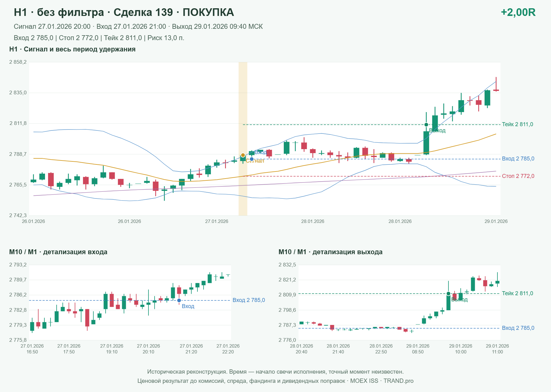The width and height of the screenshot is (551, 392).
Task: Click the 29.01.2026 08:50 time axis label
Action: click(x=418, y=349)
